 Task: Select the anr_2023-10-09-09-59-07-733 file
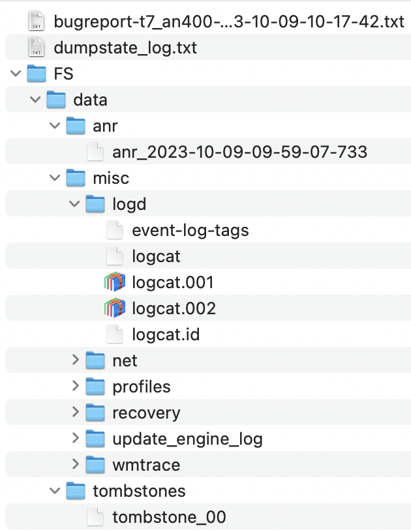click(239, 152)
